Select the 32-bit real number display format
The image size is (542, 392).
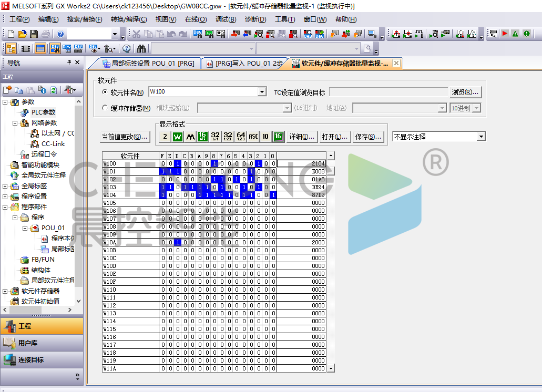tap(228, 137)
